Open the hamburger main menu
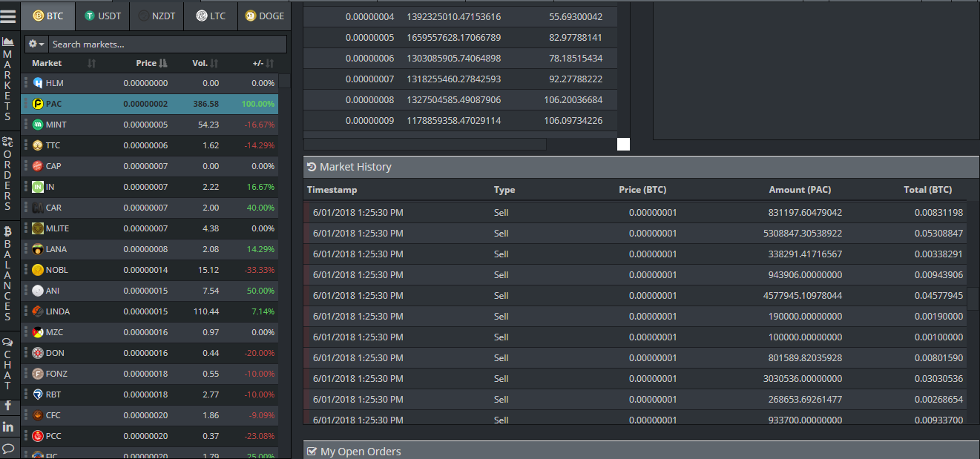Viewport: 980px width, 459px height. coord(8,16)
